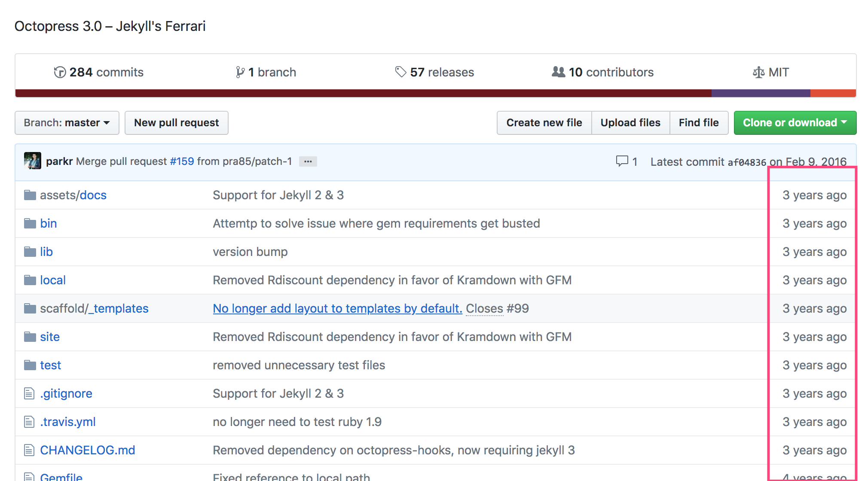Open the CHANGELOG.md file

coord(87,450)
